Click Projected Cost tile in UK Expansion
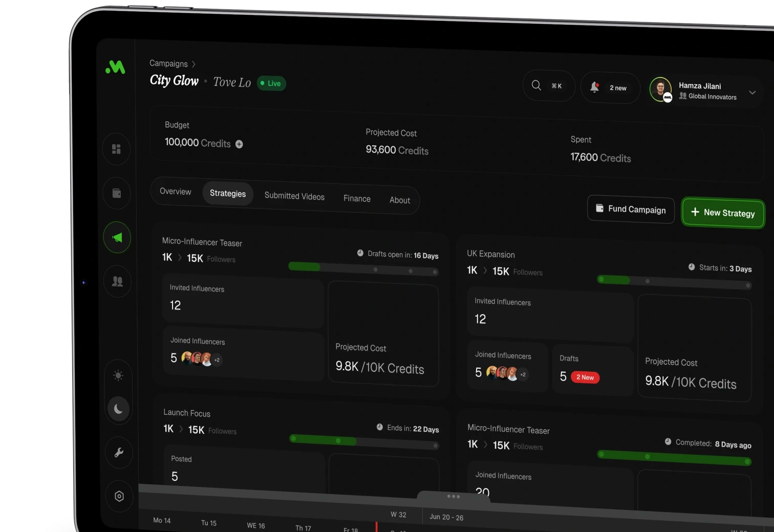The width and height of the screenshot is (774, 532). coord(694,348)
